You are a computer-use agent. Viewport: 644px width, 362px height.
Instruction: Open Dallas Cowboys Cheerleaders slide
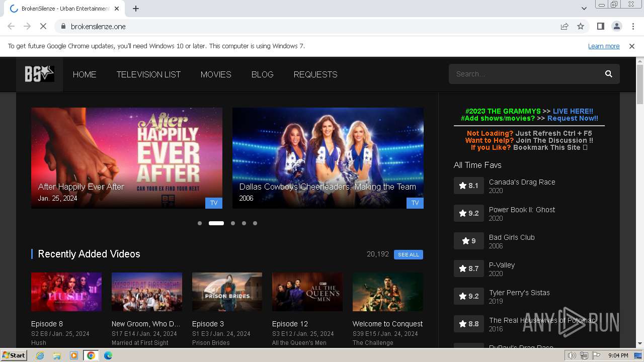(x=328, y=158)
